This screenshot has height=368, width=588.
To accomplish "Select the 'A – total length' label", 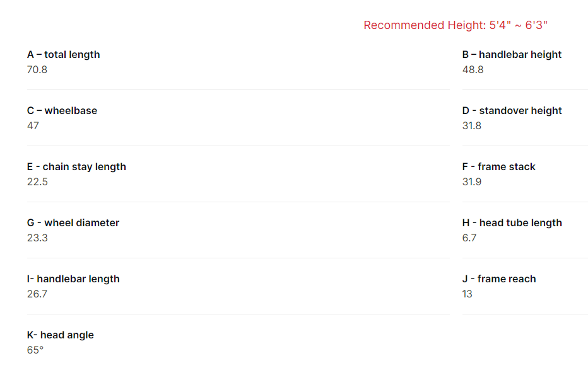I will click(63, 55).
